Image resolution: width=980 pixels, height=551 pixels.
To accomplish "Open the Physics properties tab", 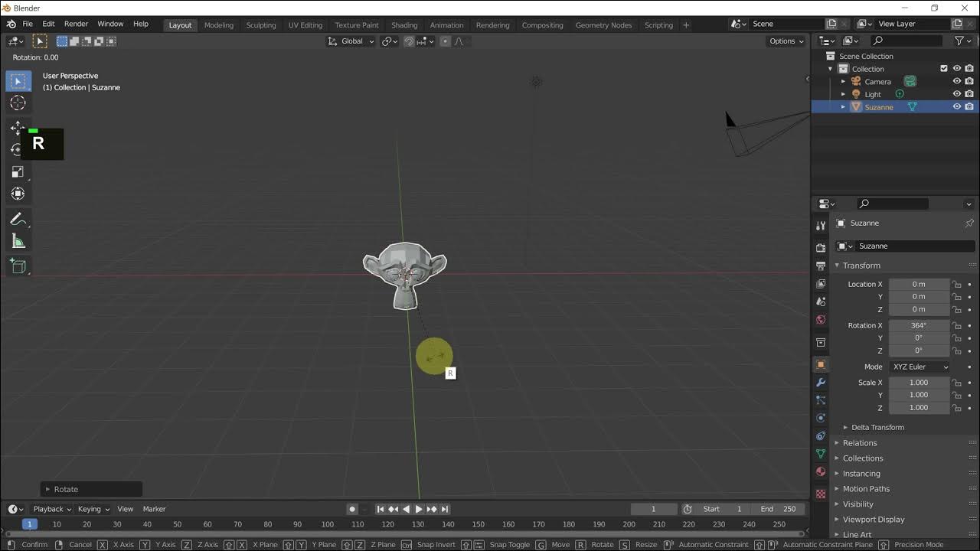I will 821,418.
